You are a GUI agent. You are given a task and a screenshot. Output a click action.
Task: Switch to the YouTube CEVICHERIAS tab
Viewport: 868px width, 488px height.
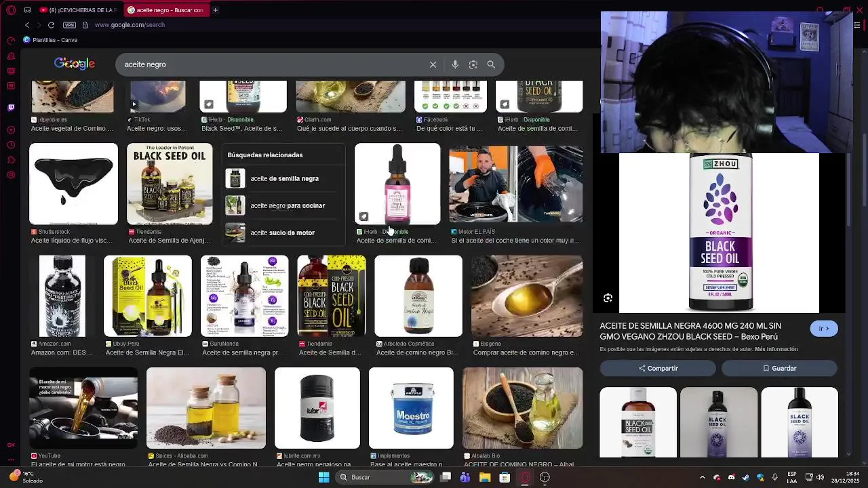(79, 10)
